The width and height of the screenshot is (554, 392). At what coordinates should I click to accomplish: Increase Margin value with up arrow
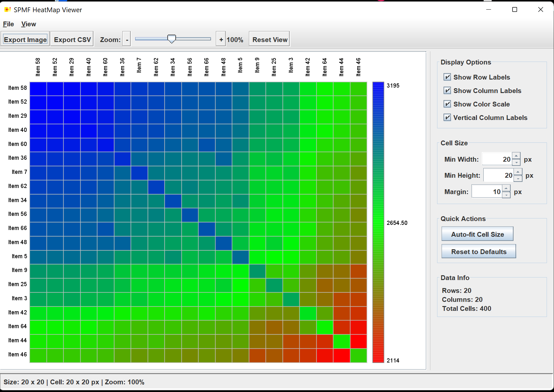pyautogui.click(x=506, y=188)
